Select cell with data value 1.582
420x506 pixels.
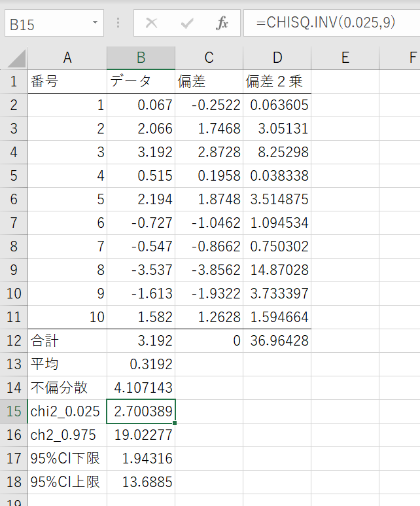coord(141,317)
